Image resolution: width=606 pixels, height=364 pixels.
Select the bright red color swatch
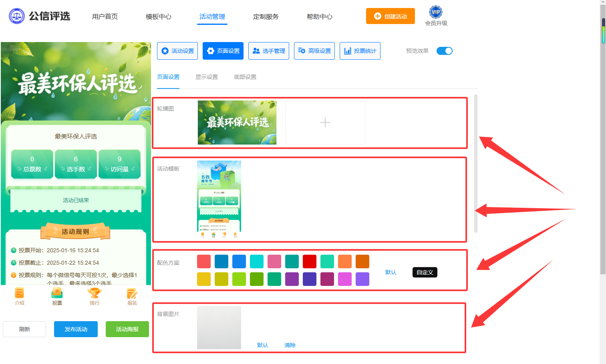(310, 261)
